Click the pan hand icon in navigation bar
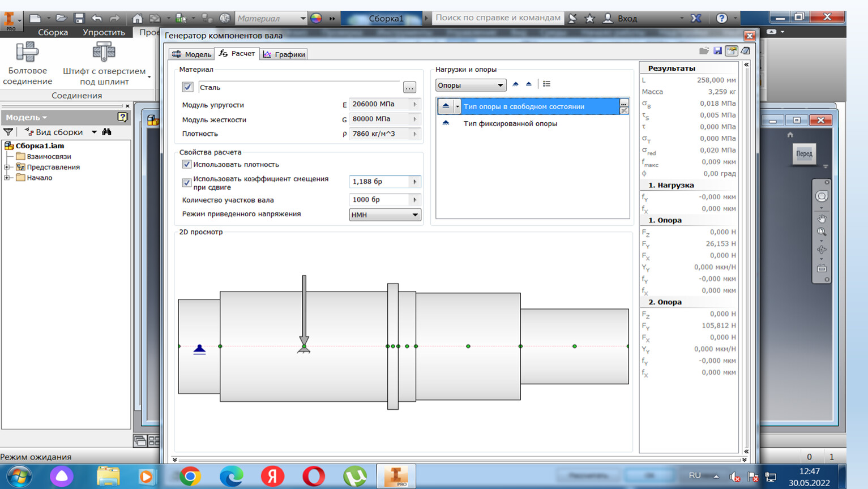868x489 pixels. pyautogui.click(x=822, y=218)
